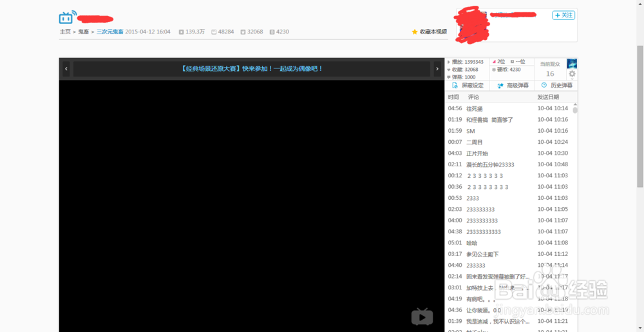The image size is (644, 332).
Task: Go to next announcement with right arrow
Action: pyautogui.click(x=437, y=69)
